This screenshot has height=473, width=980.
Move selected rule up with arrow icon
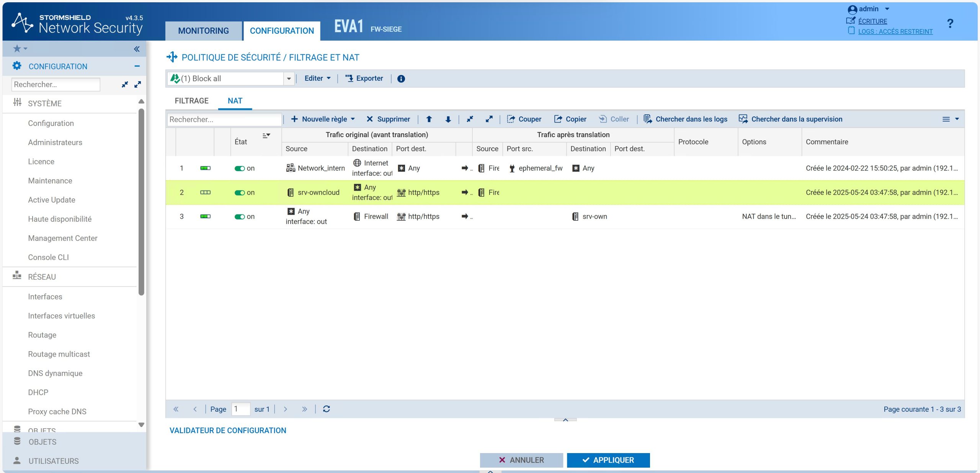(x=429, y=119)
